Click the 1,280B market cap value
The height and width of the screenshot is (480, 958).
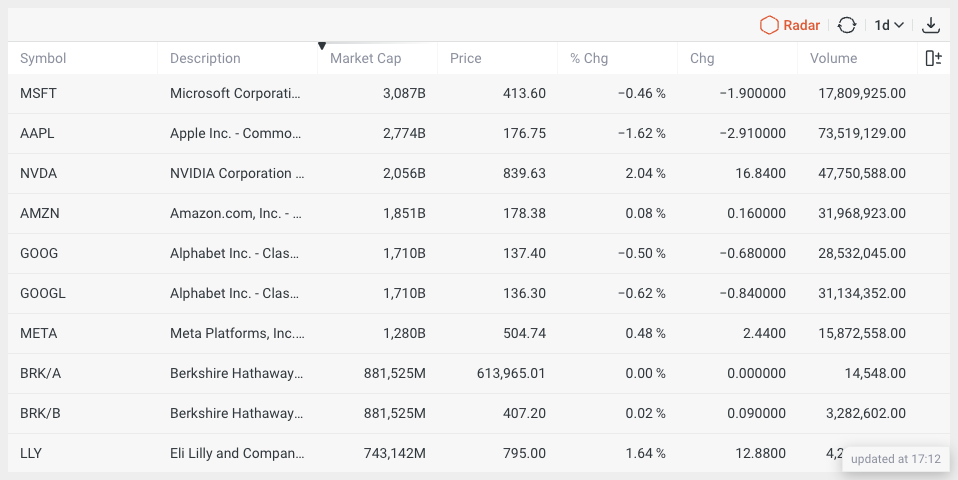[x=404, y=333]
